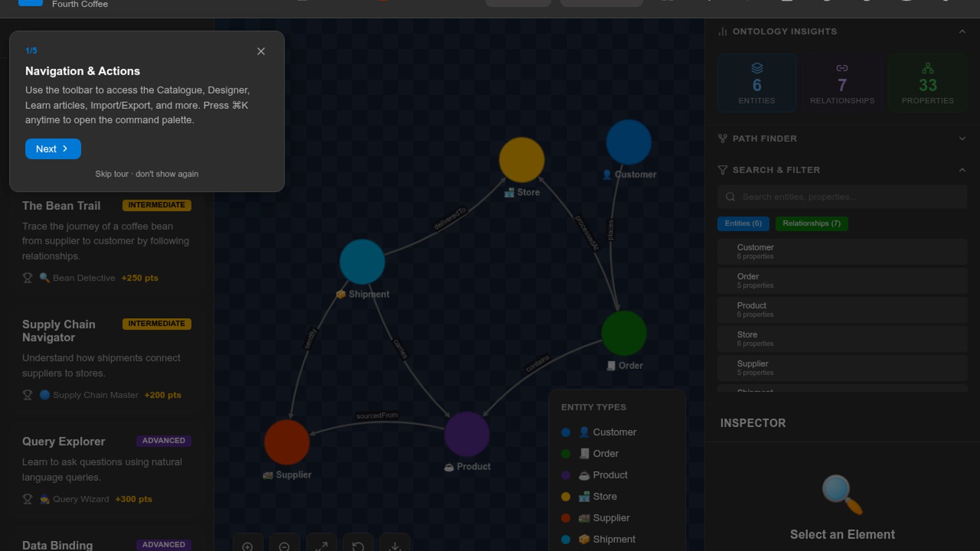This screenshot has height=551, width=980.
Task: Open the 7 Relationships stat card
Action: tap(842, 83)
